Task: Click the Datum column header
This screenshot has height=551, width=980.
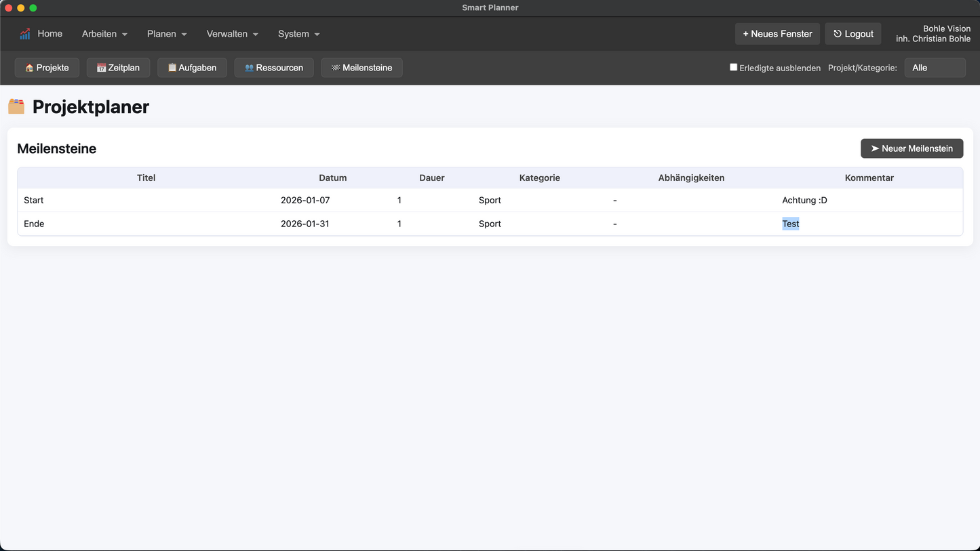Action: (332, 178)
